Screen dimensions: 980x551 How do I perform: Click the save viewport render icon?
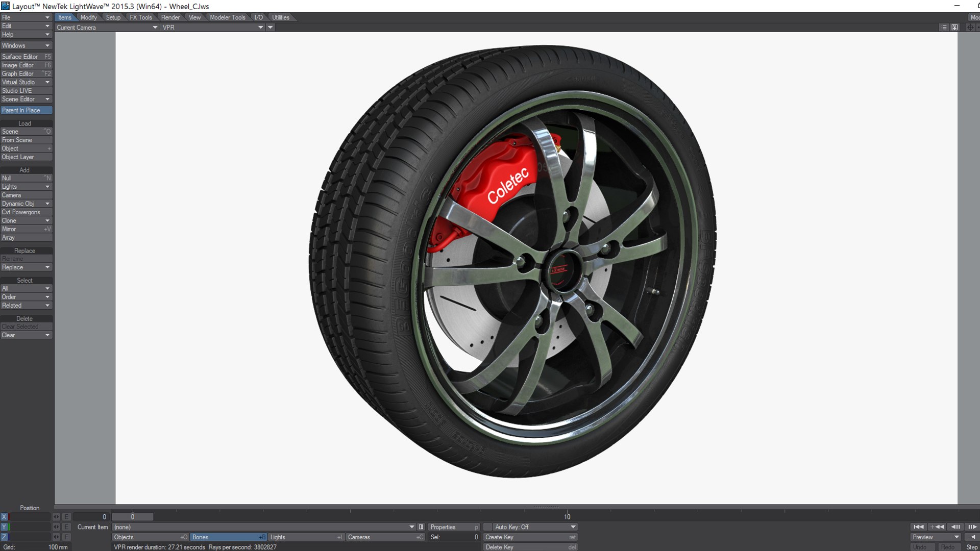(954, 28)
